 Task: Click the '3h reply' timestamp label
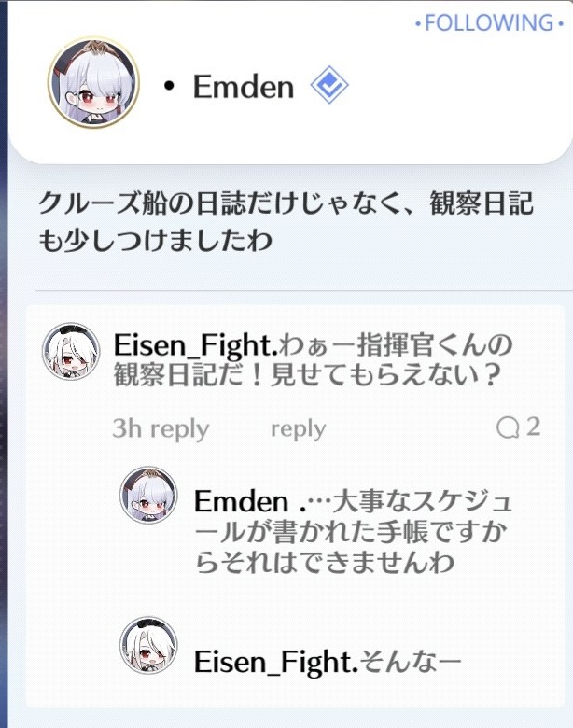(x=161, y=428)
